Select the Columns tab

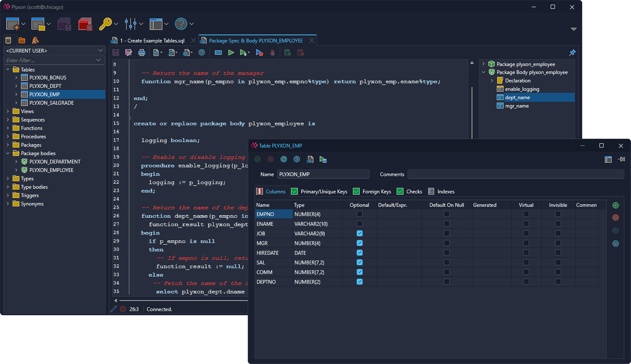[x=272, y=191]
